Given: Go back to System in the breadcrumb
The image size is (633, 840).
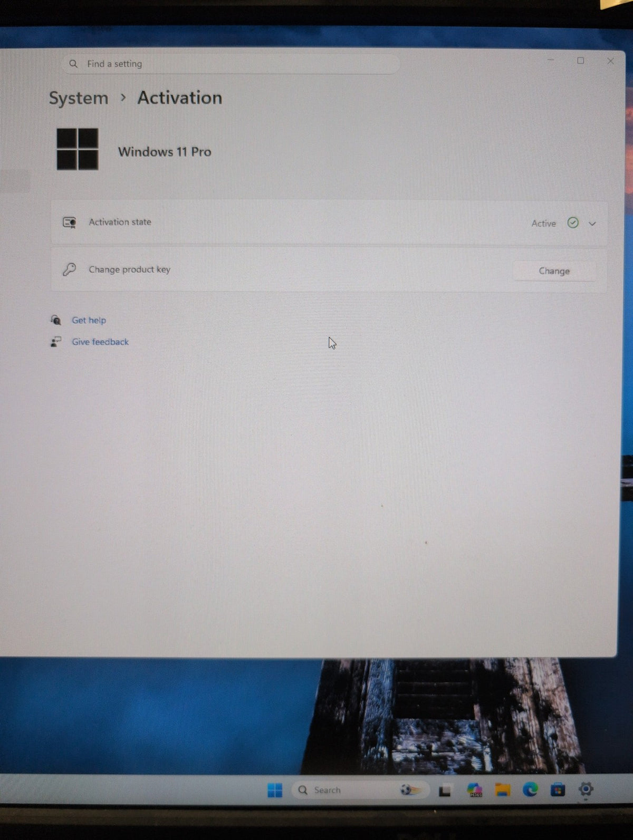Looking at the screenshot, I should tap(79, 98).
